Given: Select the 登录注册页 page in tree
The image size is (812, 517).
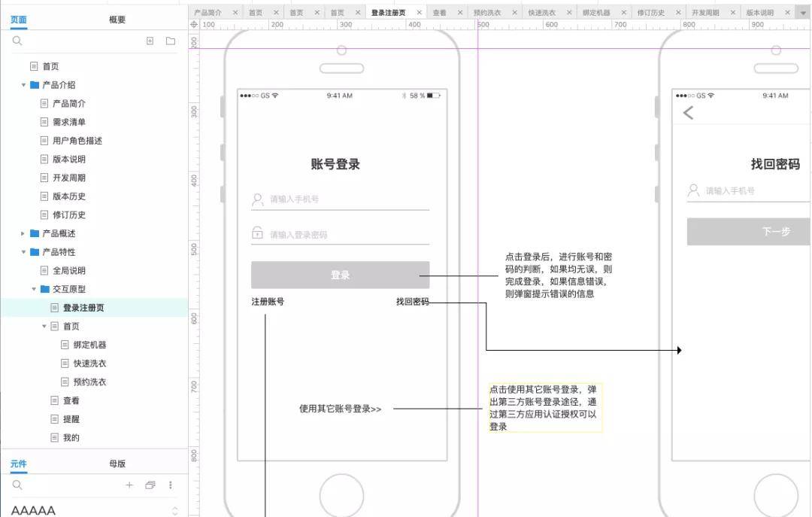Looking at the screenshot, I should click(x=83, y=308).
